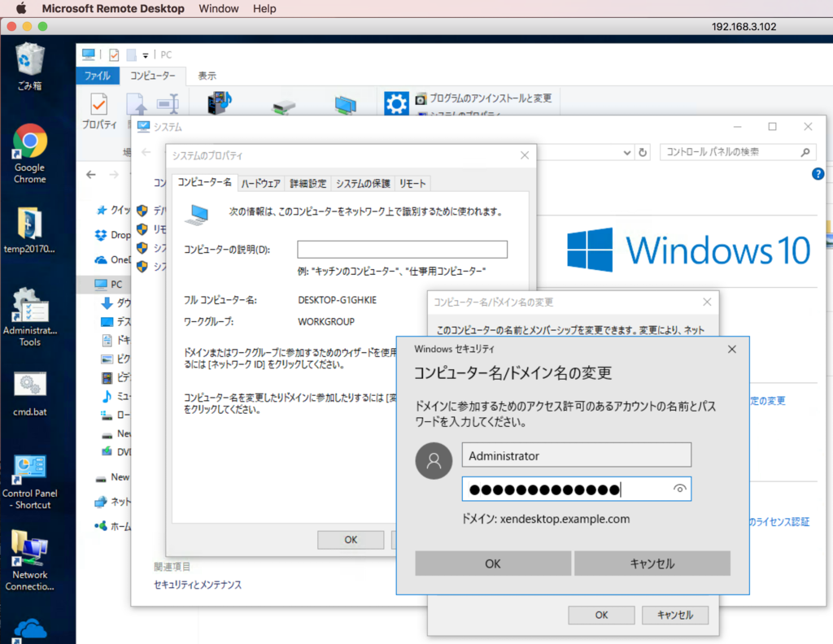Image resolution: width=833 pixels, height=644 pixels.
Task: Switch to the Hardware tab
Action: click(261, 184)
